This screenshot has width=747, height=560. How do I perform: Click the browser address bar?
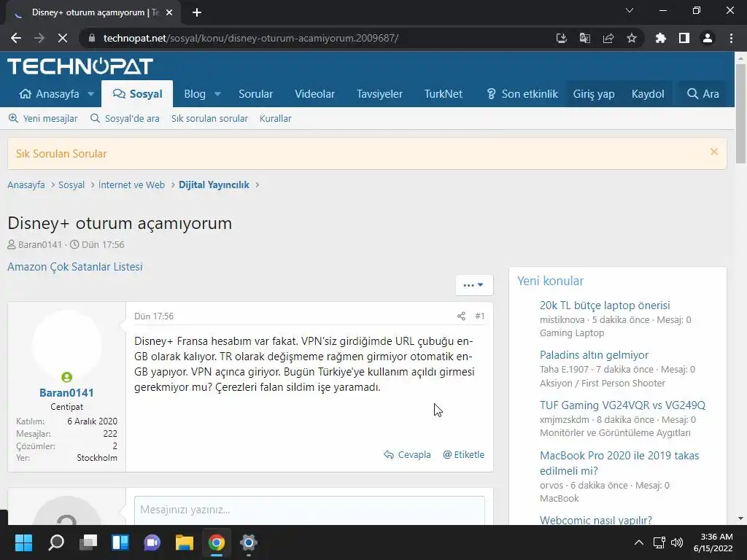pyautogui.click(x=314, y=38)
